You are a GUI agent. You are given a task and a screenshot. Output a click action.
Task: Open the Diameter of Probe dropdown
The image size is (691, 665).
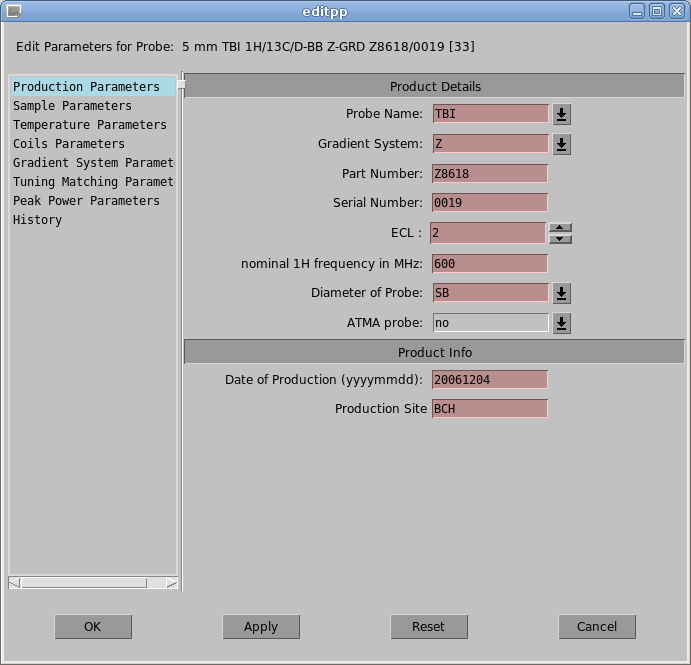(x=561, y=293)
